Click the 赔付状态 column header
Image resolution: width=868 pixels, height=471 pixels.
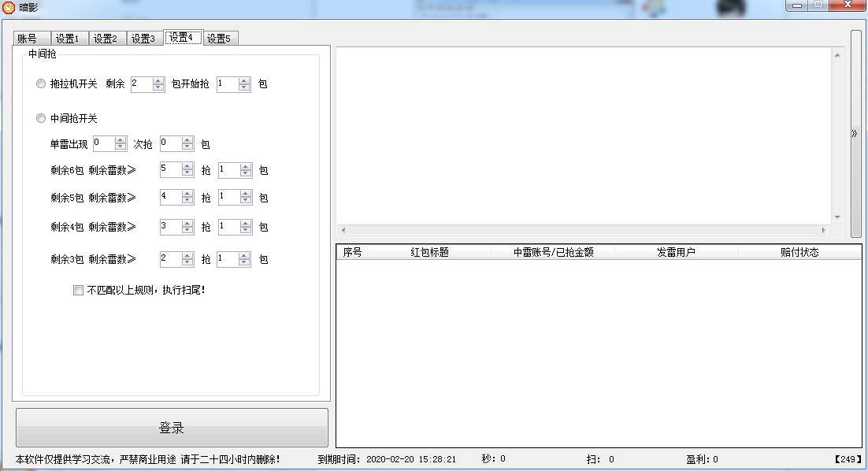pyautogui.click(x=799, y=252)
